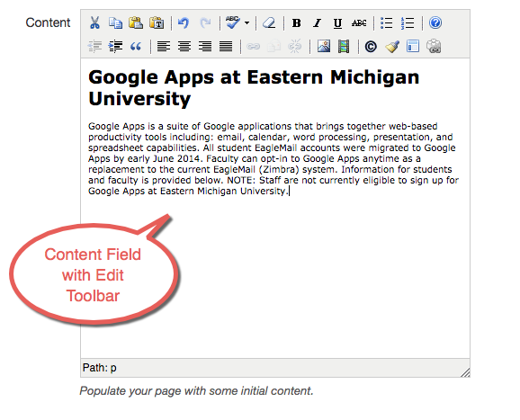Click the Cut scissors icon
The height and width of the screenshot is (420, 520).
(x=94, y=22)
